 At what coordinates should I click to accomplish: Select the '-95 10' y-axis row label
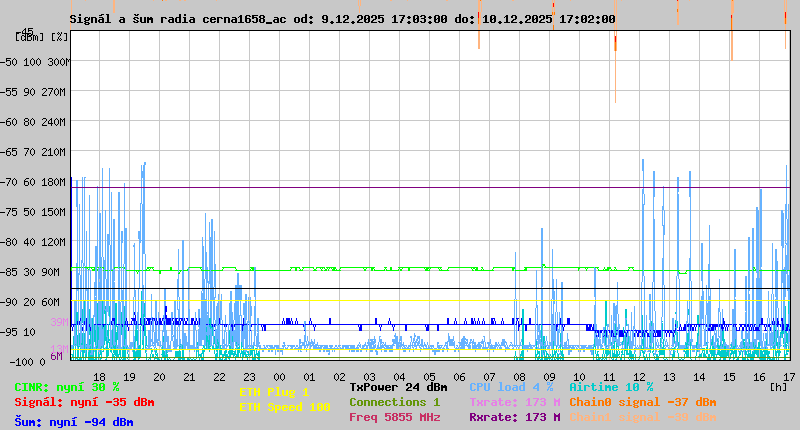click(18, 332)
